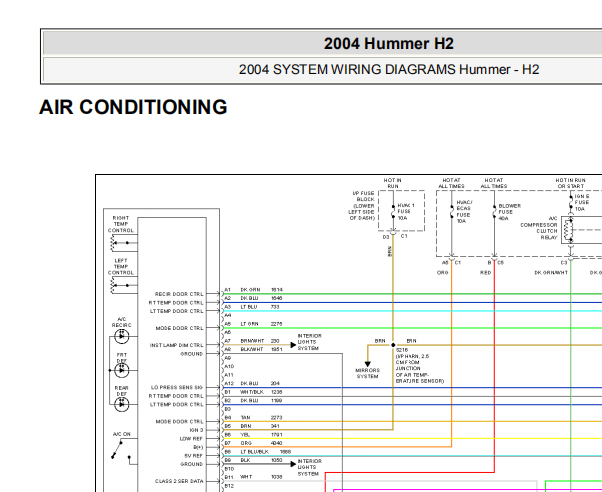Click the 'HOT IN RUN' label
Image resolution: width=602 pixels, height=492 pixels.
(x=392, y=183)
